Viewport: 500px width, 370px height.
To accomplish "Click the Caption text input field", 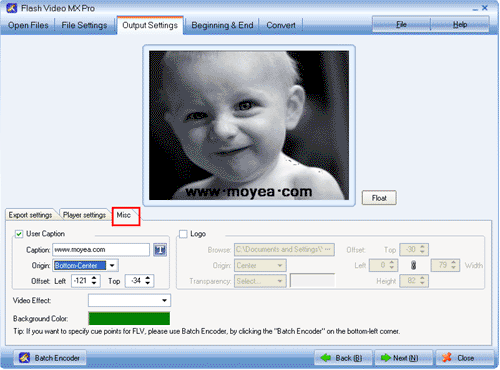I will pos(101,250).
